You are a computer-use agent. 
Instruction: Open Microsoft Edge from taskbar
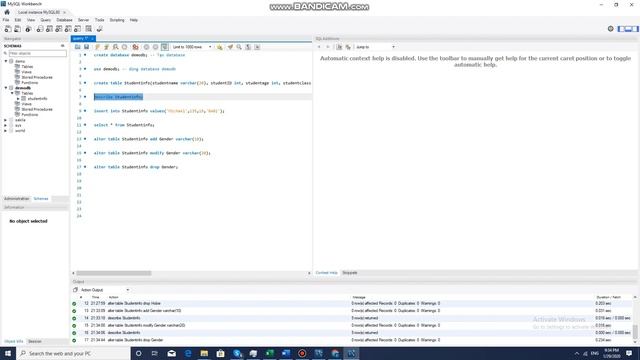tap(188, 353)
